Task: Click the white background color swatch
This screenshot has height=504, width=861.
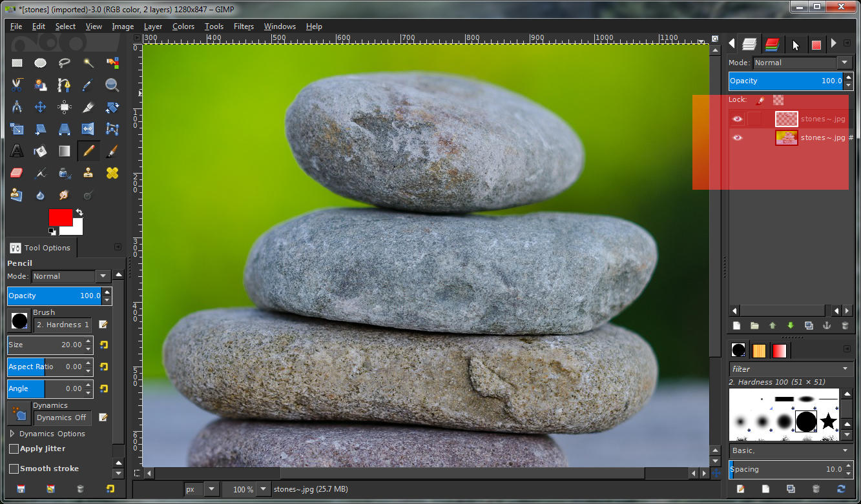Action: [x=76, y=228]
